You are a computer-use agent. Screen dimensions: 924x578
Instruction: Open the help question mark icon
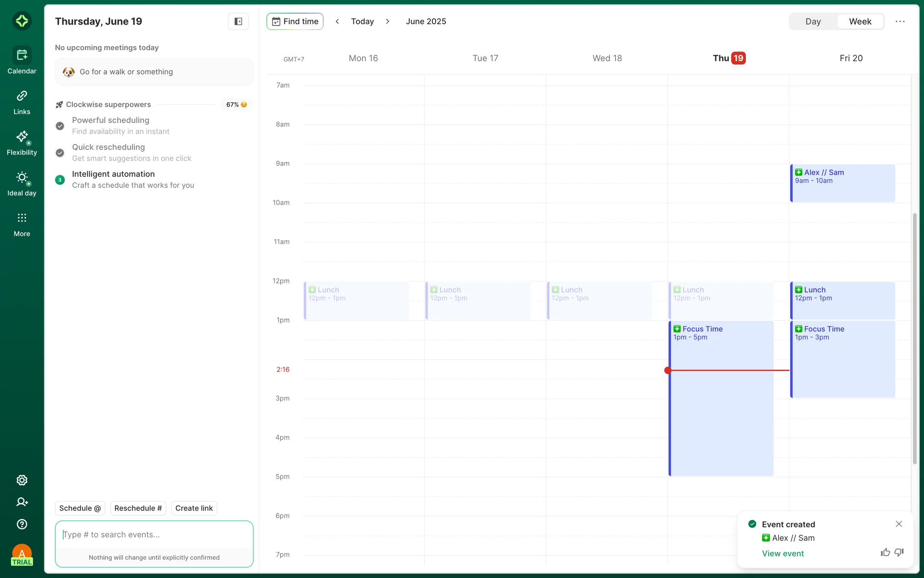tap(22, 524)
